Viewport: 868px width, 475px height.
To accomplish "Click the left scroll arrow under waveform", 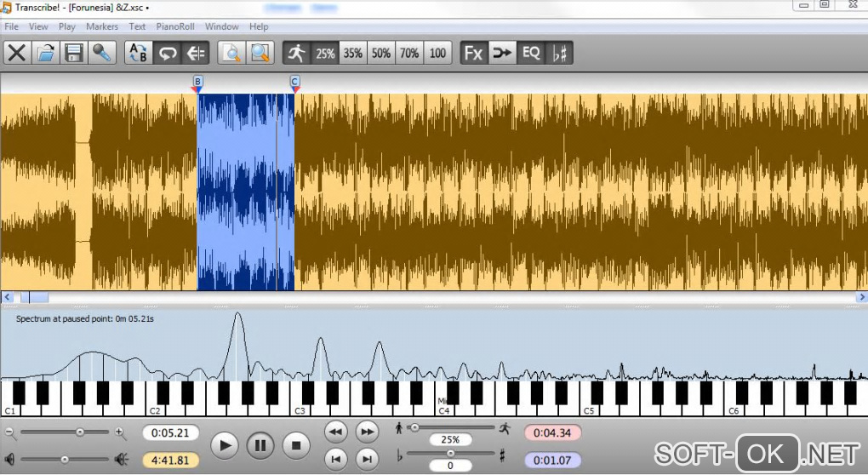I will pos(7,297).
